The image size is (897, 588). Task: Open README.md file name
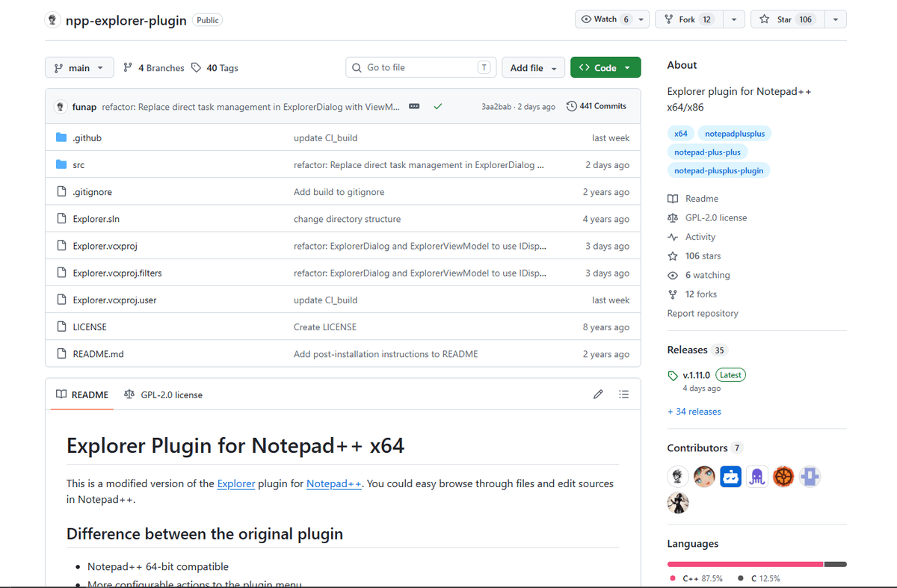click(x=98, y=354)
